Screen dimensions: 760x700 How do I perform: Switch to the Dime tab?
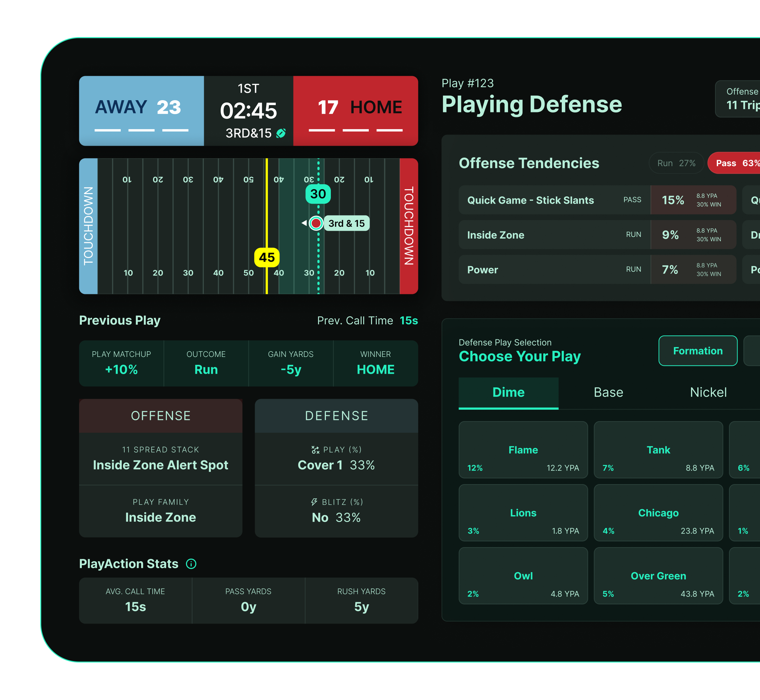tap(508, 393)
